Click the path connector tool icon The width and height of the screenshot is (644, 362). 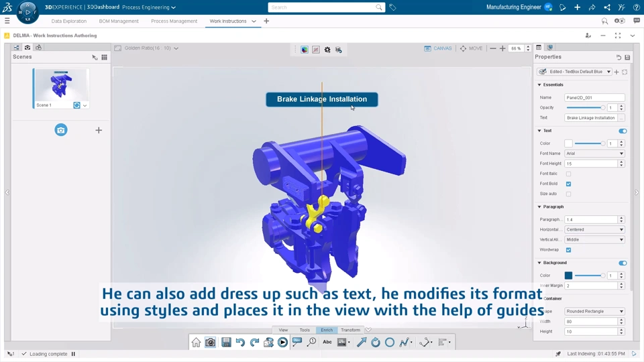pyautogui.click(x=425, y=342)
